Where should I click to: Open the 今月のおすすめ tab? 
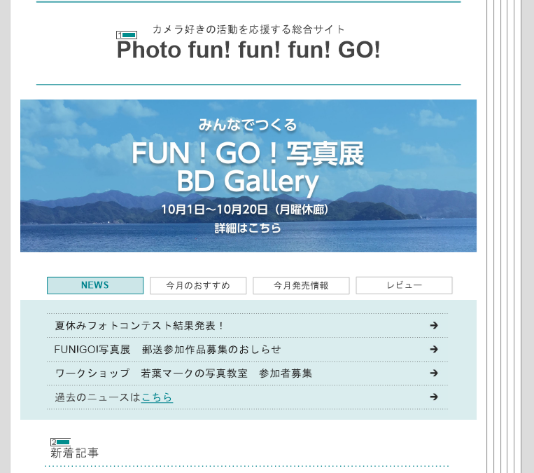(198, 285)
